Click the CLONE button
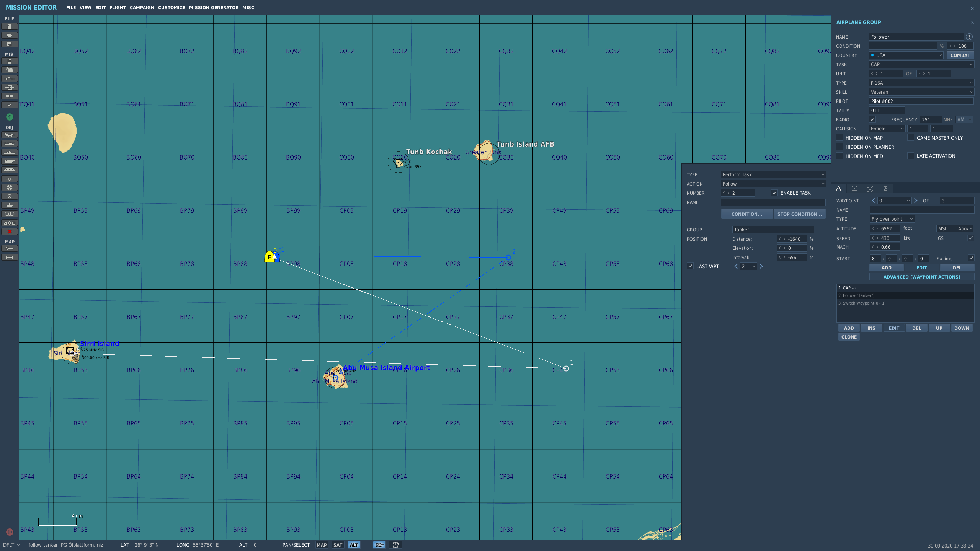Screen dimensions: 980x551 point(849,337)
